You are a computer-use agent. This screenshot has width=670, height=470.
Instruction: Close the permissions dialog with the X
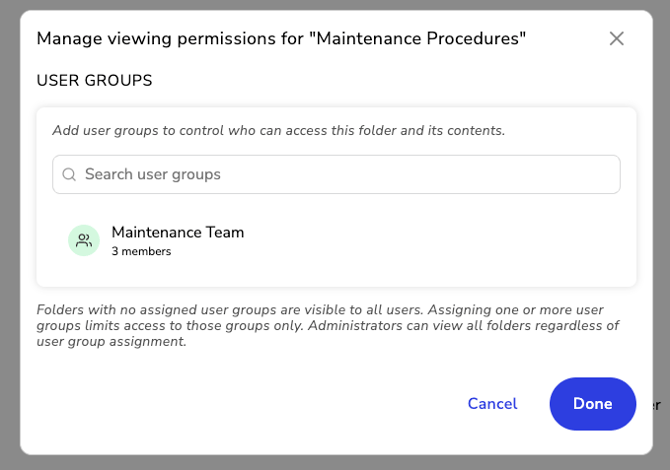tap(616, 38)
